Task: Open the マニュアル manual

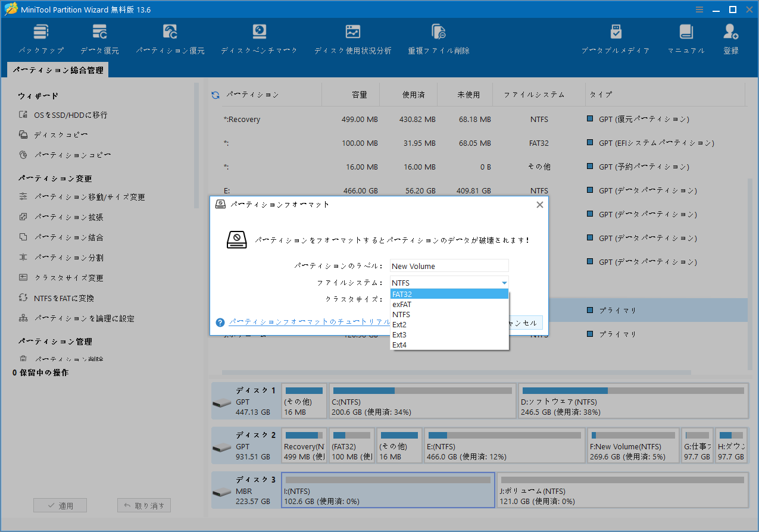Action: coord(686,40)
